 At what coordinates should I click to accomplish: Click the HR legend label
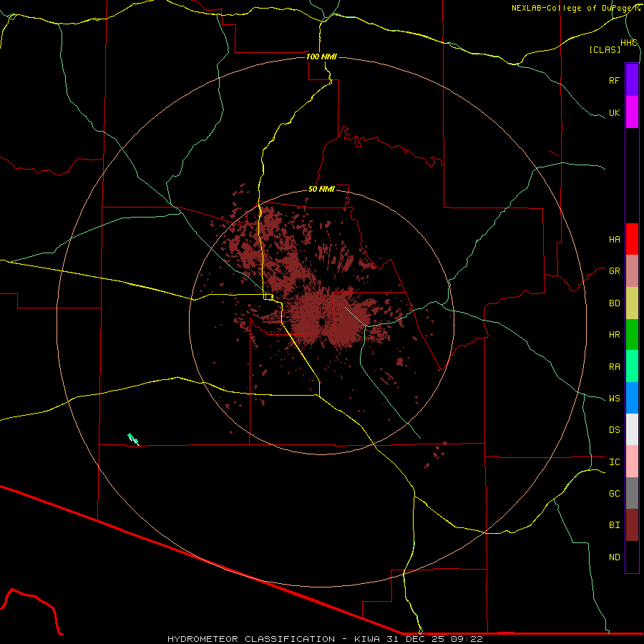pyautogui.click(x=614, y=335)
